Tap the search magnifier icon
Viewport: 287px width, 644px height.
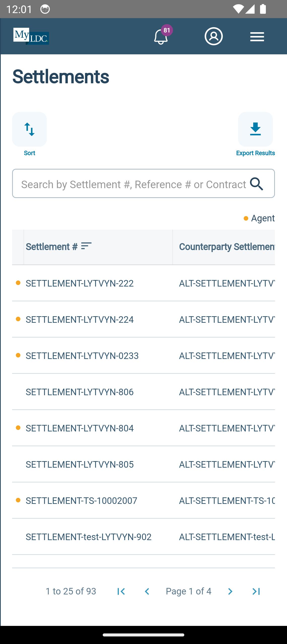click(x=257, y=184)
